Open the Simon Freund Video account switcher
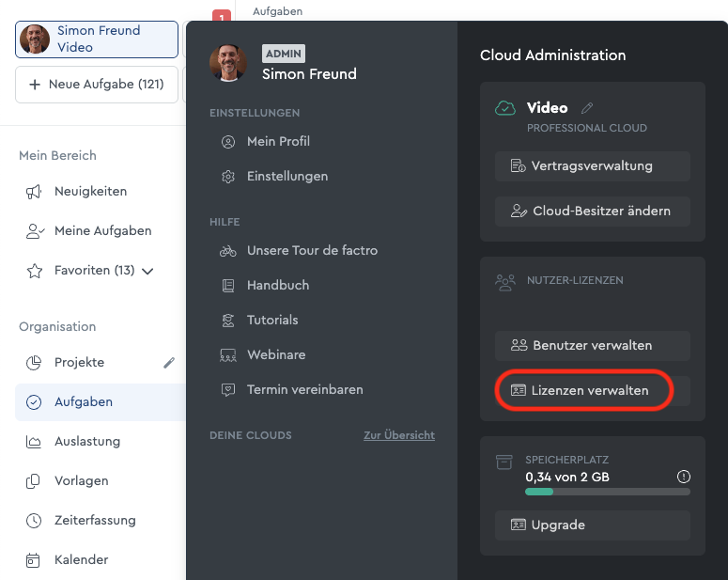 pos(97,39)
